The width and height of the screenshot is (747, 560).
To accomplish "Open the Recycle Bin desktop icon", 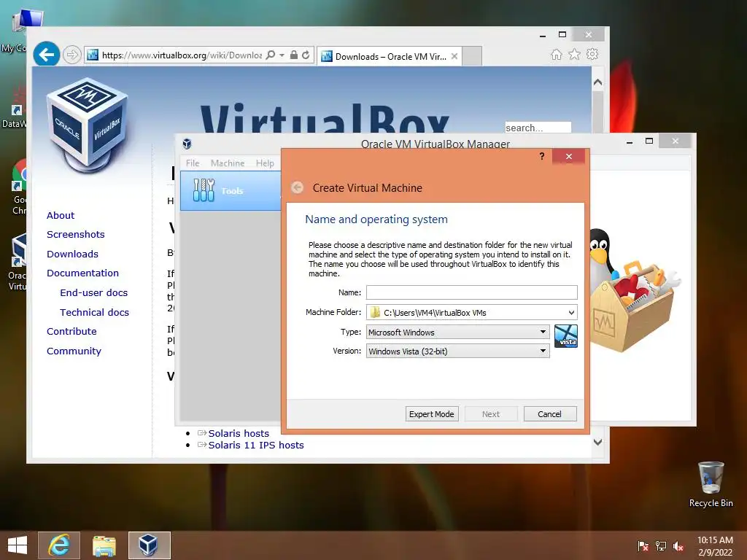I will click(711, 485).
